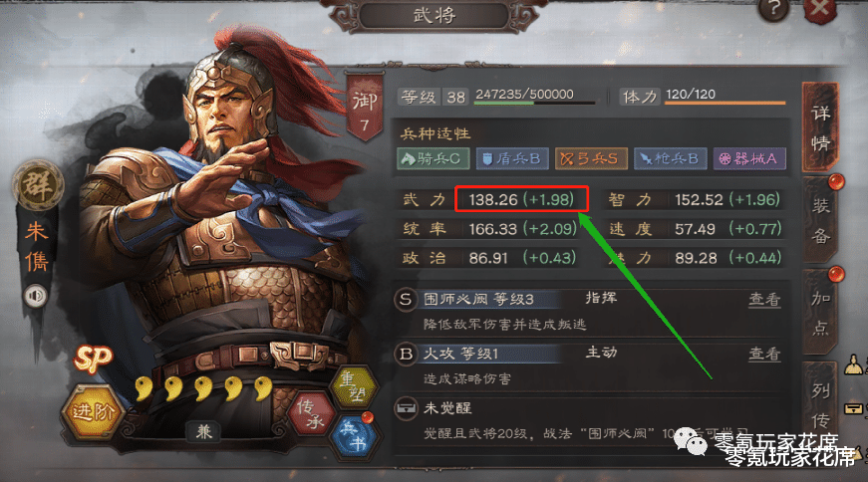The height and width of the screenshot is (482, 868).
Task: Open the help question mark icon
Action: tap(774, 9)
